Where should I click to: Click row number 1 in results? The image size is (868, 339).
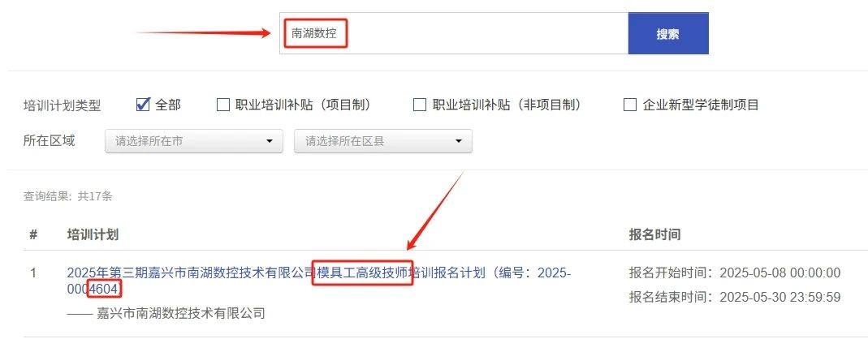33,272
